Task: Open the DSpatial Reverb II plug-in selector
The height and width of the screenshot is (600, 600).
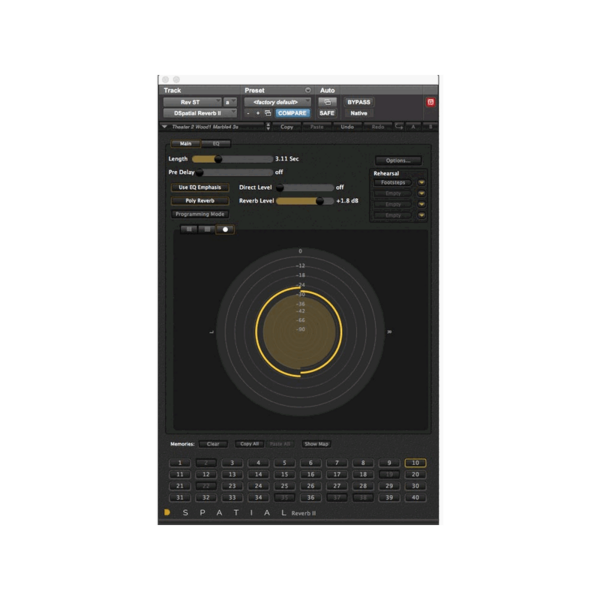Action: click(x=200, y=113)
